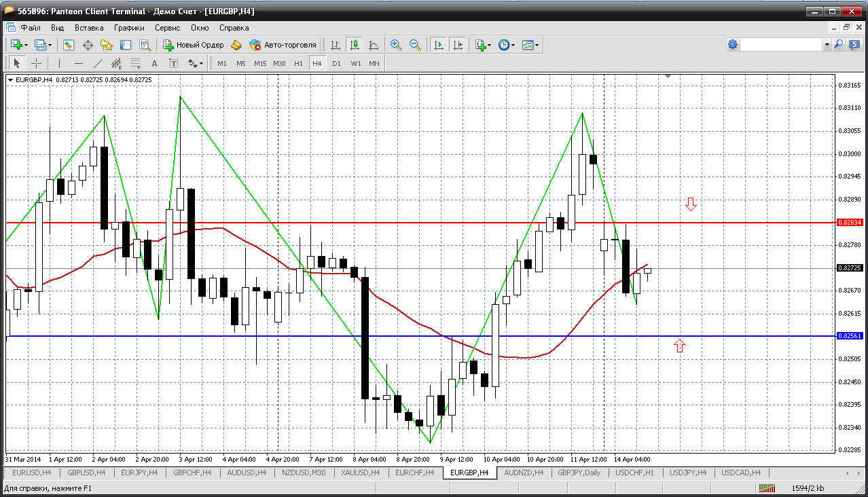Image resolution: width=868 pixels, height=497 pixels.
Task: Click the magnifier search button
Action: (839, 45)
